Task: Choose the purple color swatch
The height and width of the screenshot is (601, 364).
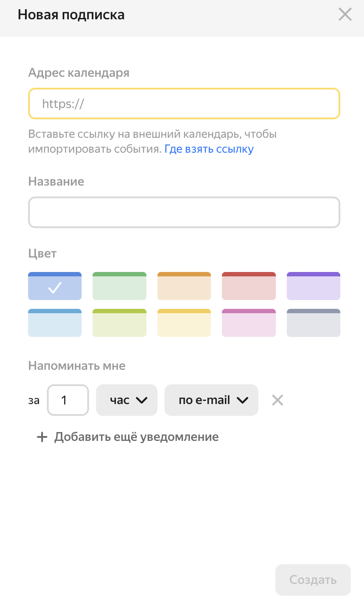Action: (x=314, y=286)
